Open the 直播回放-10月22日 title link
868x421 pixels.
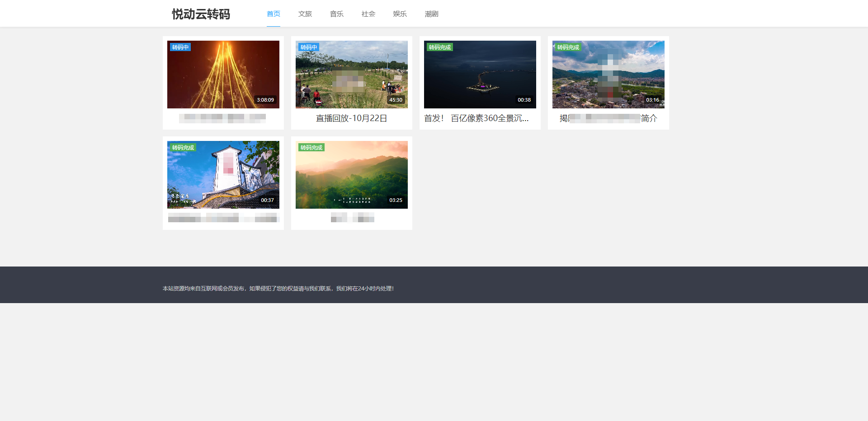tap(351, 118)
